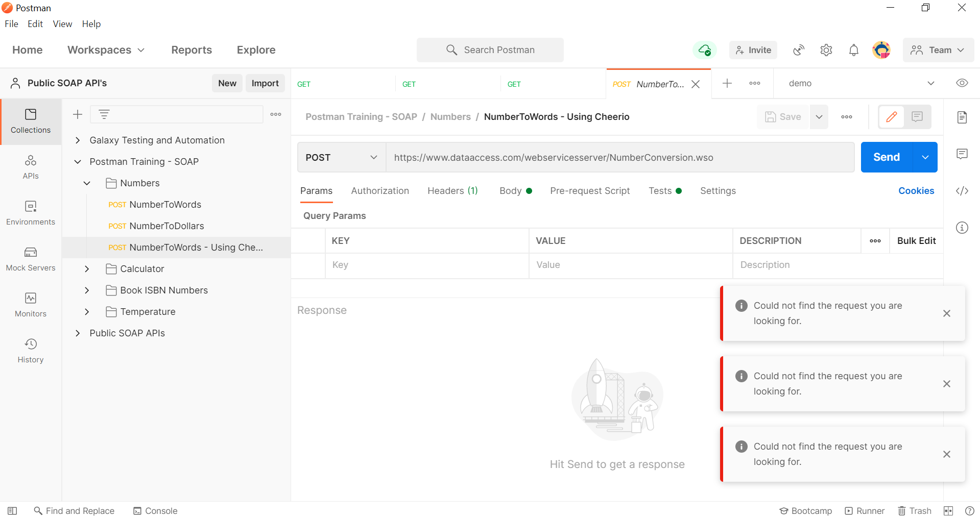This screenshot has height=518, width=980.
Task: Toggle the environment quick look eye icon
Action: point(962,83)
